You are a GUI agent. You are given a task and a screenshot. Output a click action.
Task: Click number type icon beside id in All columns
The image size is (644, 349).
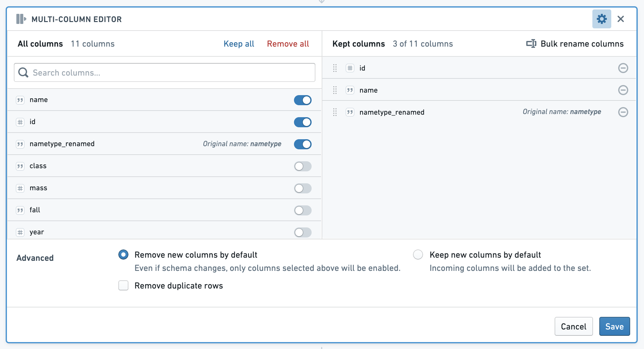(20, 122)
